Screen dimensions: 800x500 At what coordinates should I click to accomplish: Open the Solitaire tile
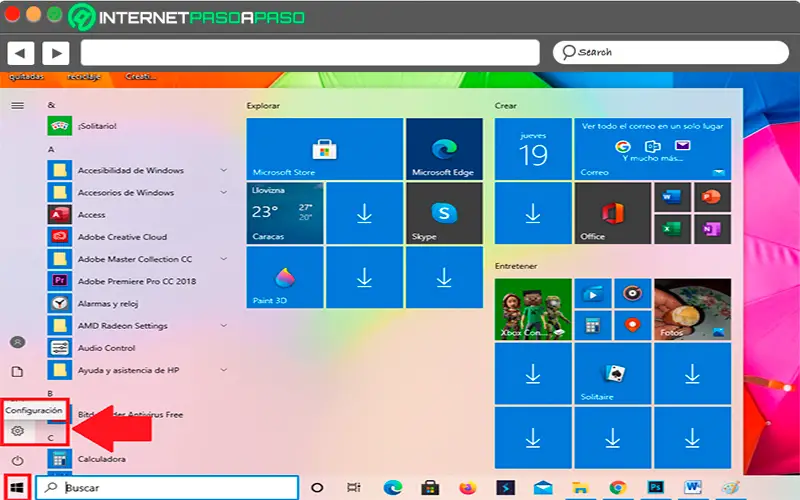point(613,373)
